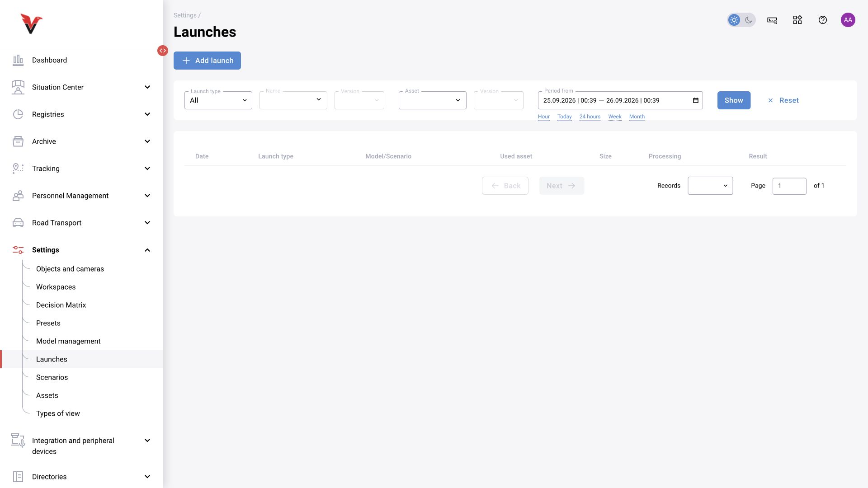The height and width of the screenshot is (488, 868).
Task: Expand the Situation Center menu chevron
Action: coord(147,87)
